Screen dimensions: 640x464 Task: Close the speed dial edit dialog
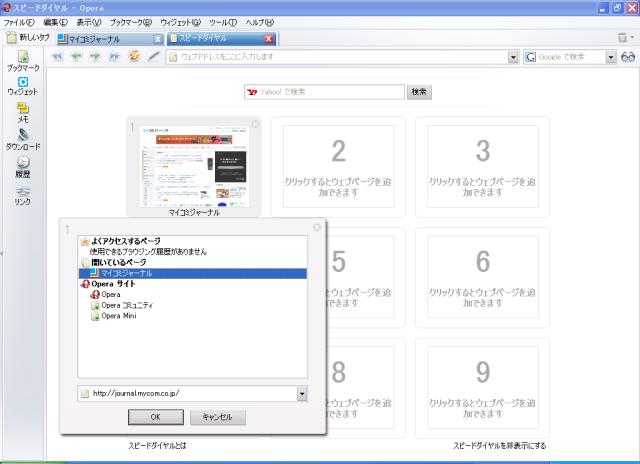317,227
